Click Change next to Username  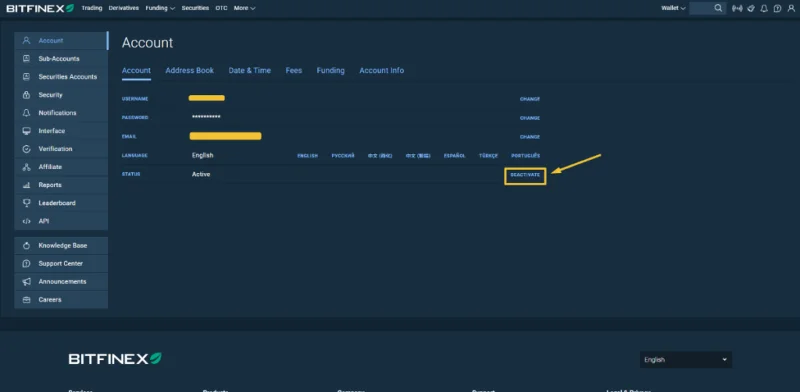[x=530, y=99]
